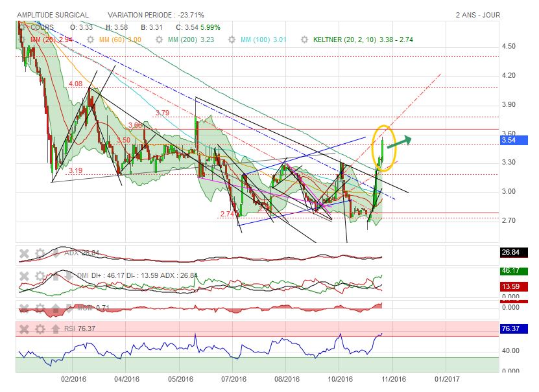Click the AMPLITUDE SURGICAL chart title
539x392 pixels.
[53, 15]
